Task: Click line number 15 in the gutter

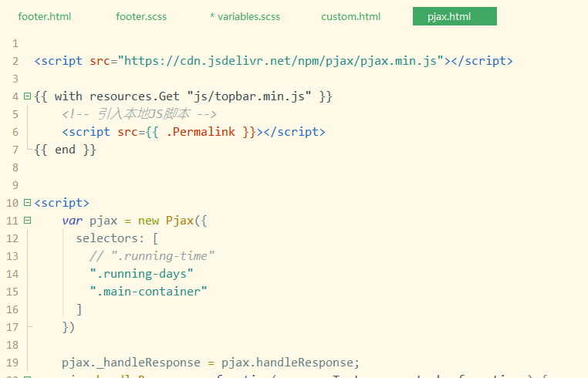Action: 12,292
